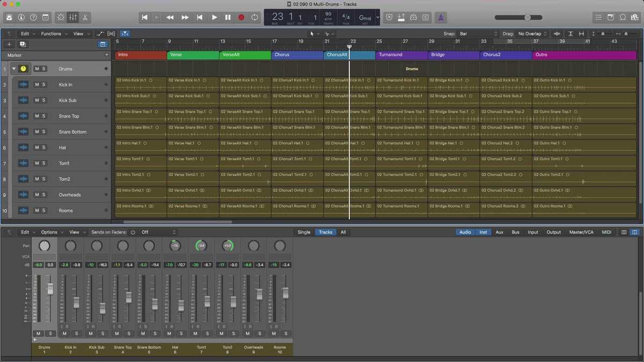Click the Record button in transport

point(241,17)
